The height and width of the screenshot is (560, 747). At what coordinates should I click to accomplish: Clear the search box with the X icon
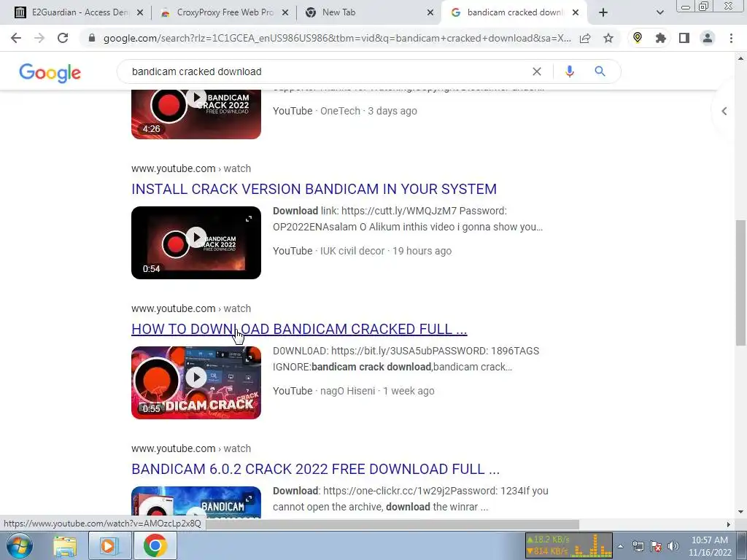[x=537, y=71]
